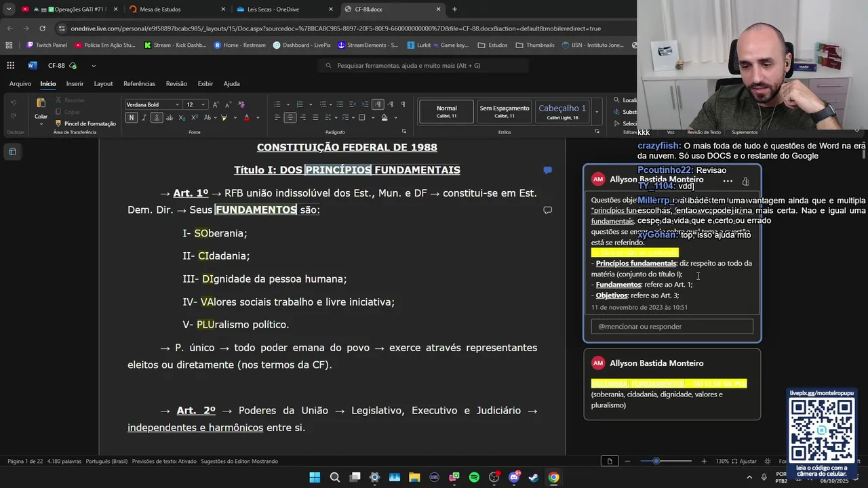Apply the red font color A
The height and width of the screenshot is (488, 868).
point(247,117)
